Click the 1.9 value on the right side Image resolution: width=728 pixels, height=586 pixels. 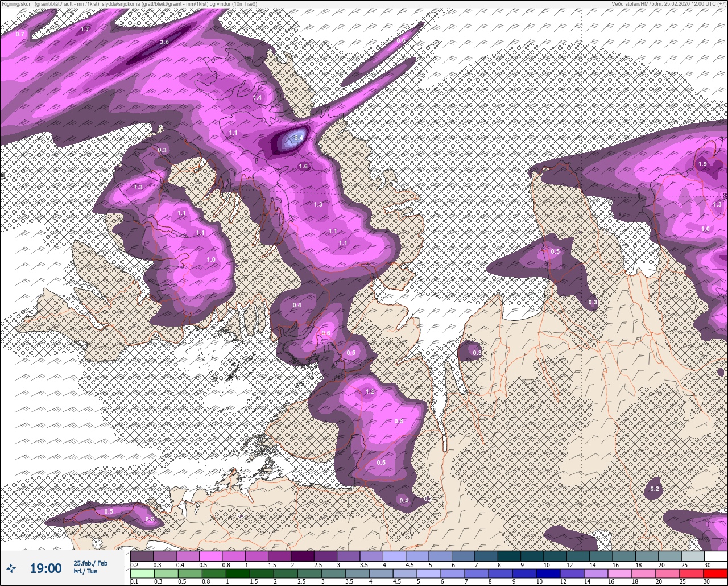(702, 164)
